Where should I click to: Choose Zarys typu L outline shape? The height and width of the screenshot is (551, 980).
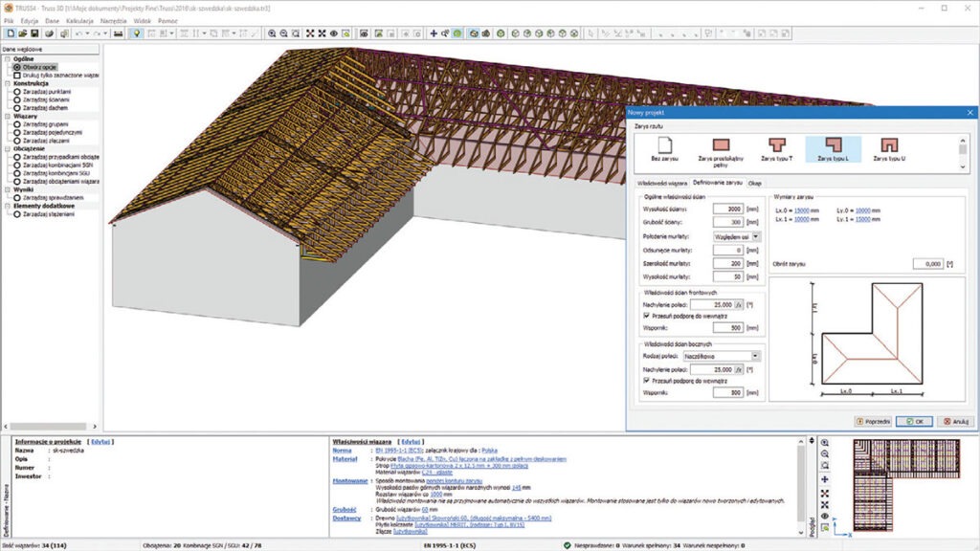coord(834,149)
